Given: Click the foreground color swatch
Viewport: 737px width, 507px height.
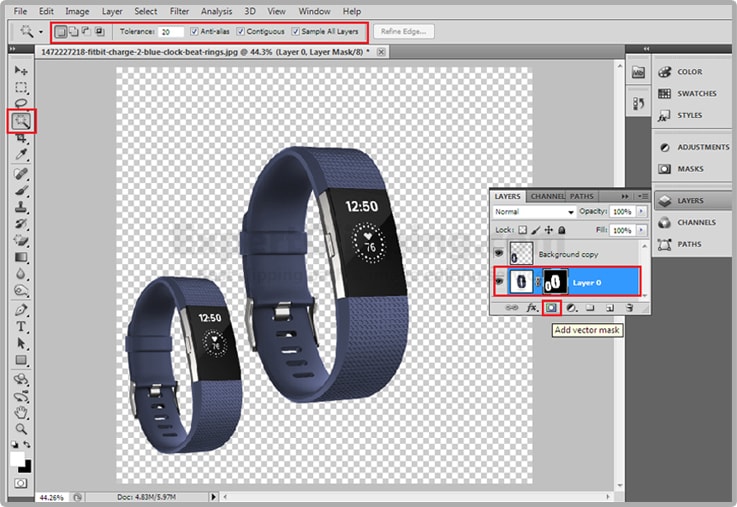Looking at the screenshot, I should tap(17, 459).
